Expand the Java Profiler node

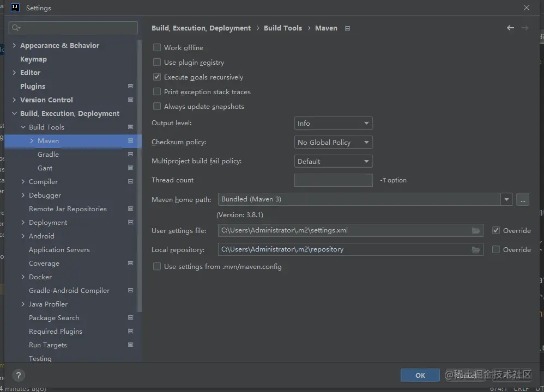23,304
